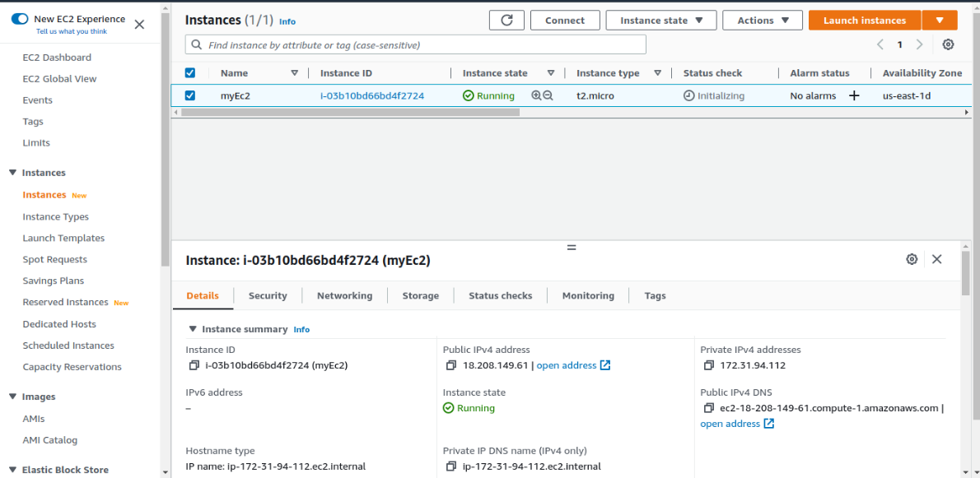Switch to the Security tab
The width and height of the screenshot is (980, 478).
[x=268, y=295]
